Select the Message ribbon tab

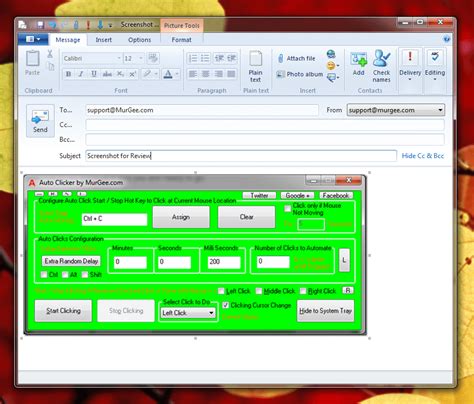[x=68, y=40]
